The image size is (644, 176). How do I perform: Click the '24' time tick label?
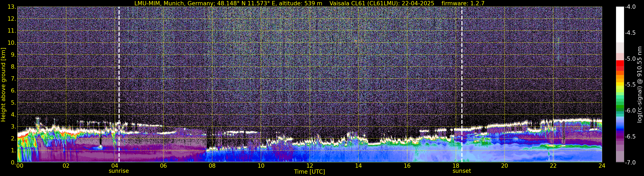click(602, 166)
